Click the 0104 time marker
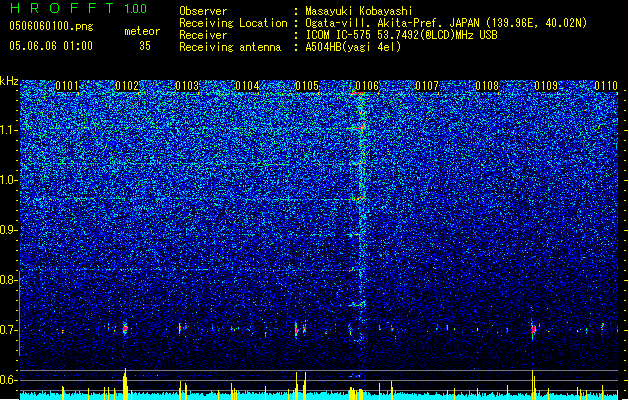Screen dimensions: 629x400 coord(247,86)
